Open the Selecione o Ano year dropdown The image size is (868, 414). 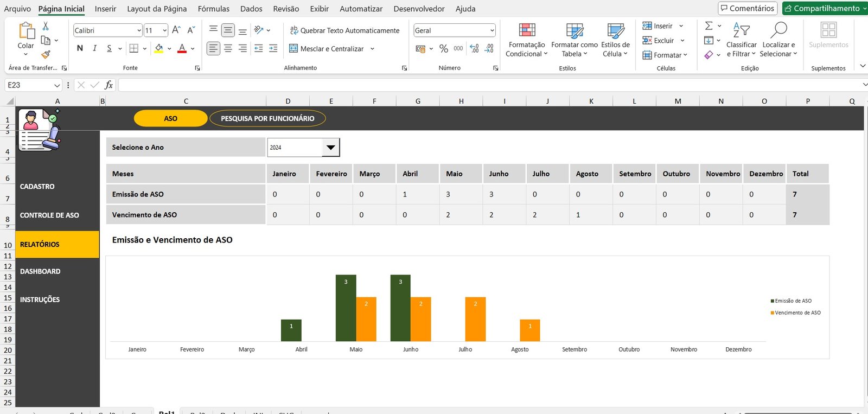click(330, 147)
